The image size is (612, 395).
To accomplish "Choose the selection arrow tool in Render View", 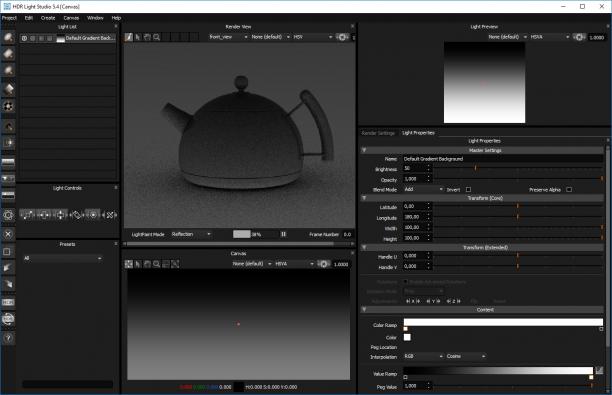I will [138, 37].
